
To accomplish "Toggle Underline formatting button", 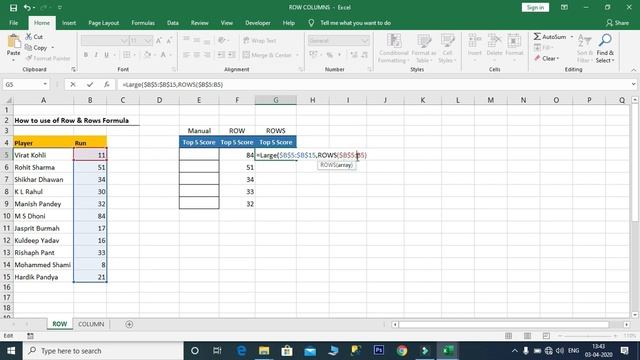I will pos(107,55).
